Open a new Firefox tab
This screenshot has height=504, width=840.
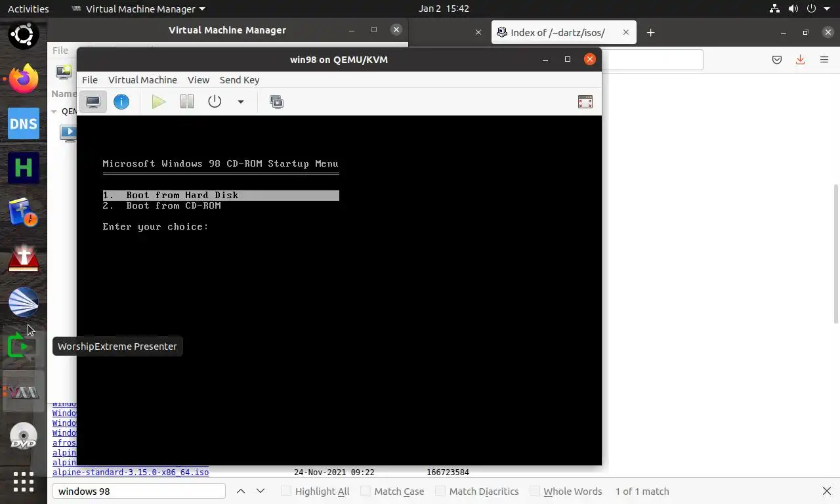(650, 32)
